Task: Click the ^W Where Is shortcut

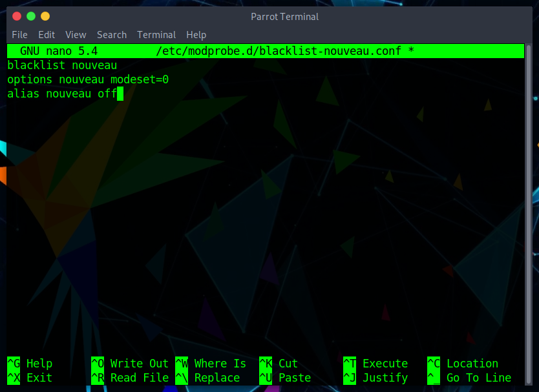Action: coord(211,364)
